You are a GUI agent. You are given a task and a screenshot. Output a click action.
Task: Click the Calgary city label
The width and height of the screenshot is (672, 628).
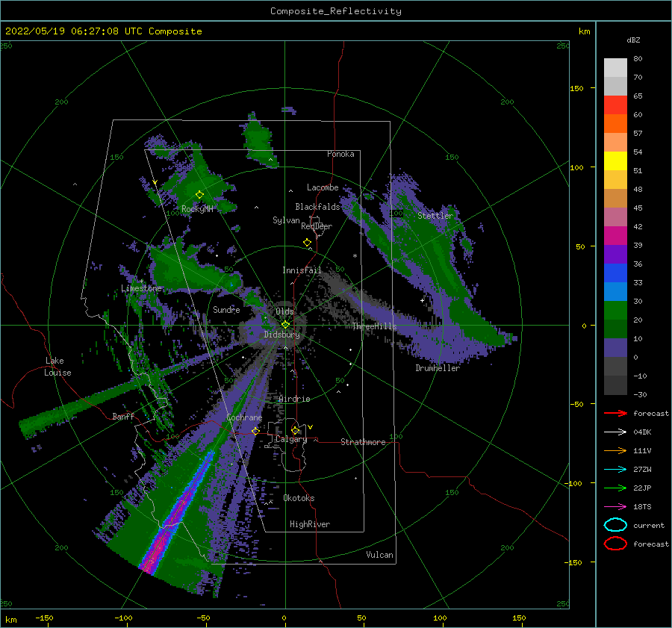pos(291,439)
